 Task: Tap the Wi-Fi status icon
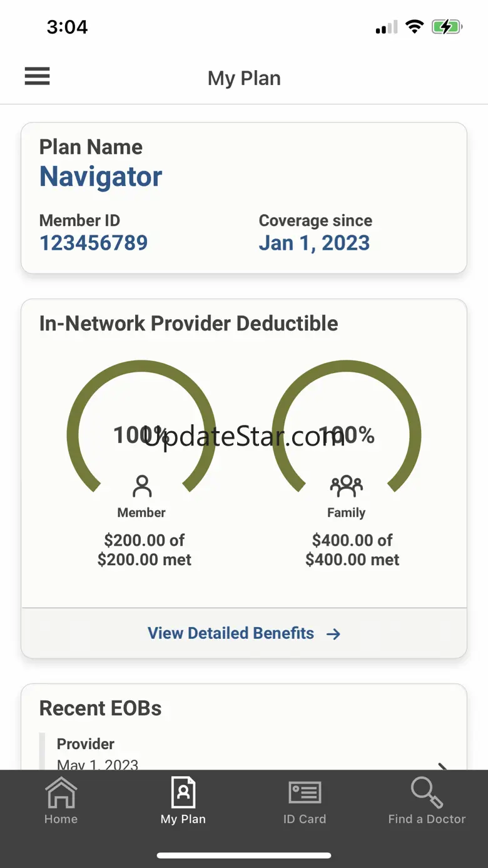point(414,27)
